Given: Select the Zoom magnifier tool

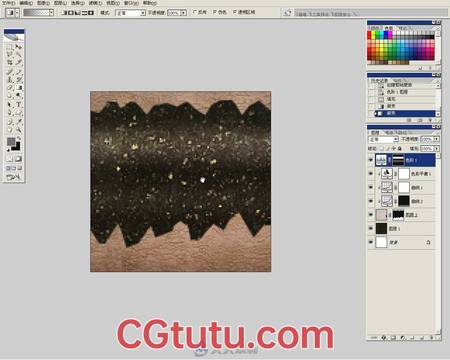Looking at the screenshot, I should [x=18, y=129].
